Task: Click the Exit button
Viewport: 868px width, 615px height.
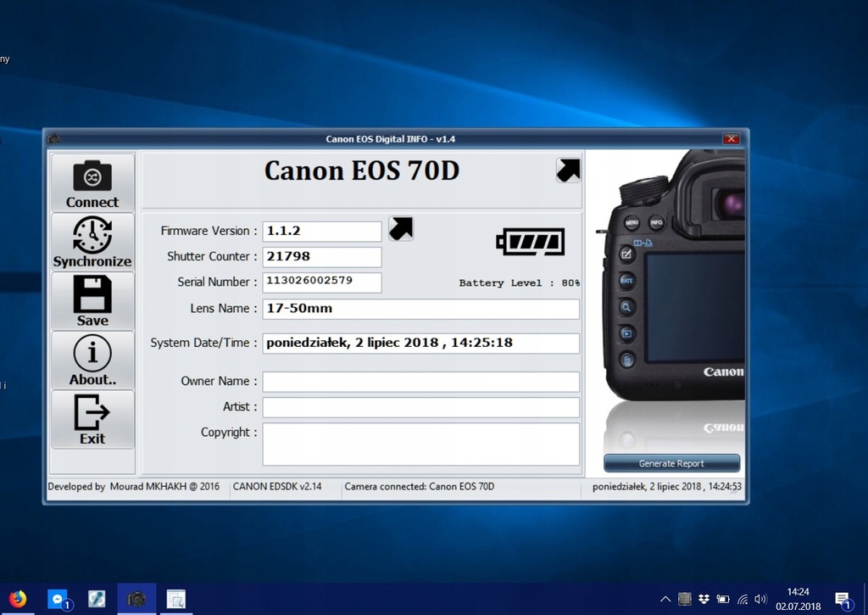Action: pyautogui.click(x=92, y=419)
